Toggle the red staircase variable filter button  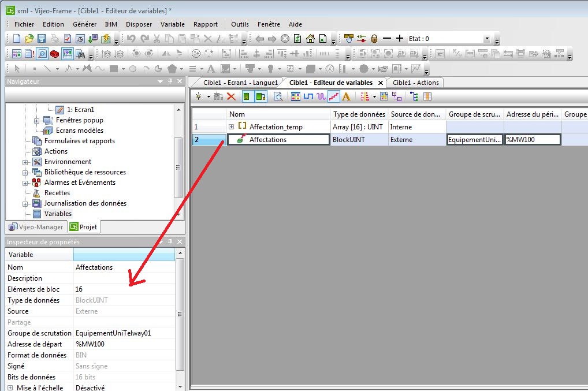tap(334, 96)
